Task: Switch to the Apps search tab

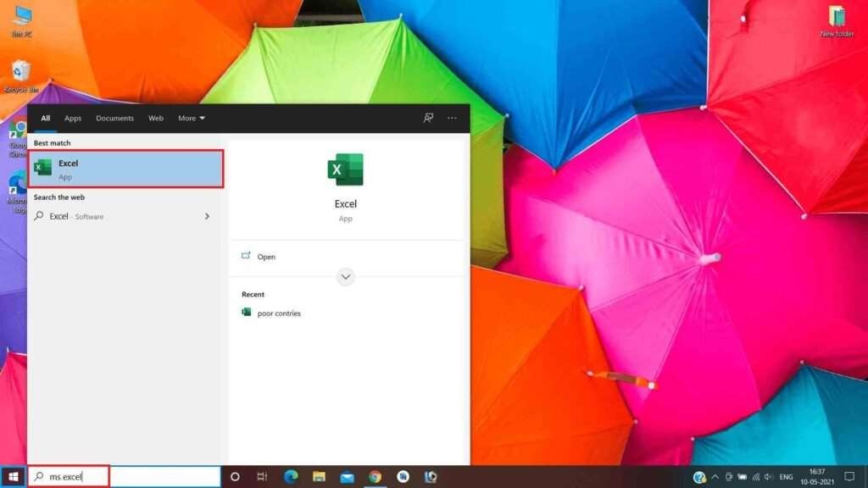Action: click(73, 118)
